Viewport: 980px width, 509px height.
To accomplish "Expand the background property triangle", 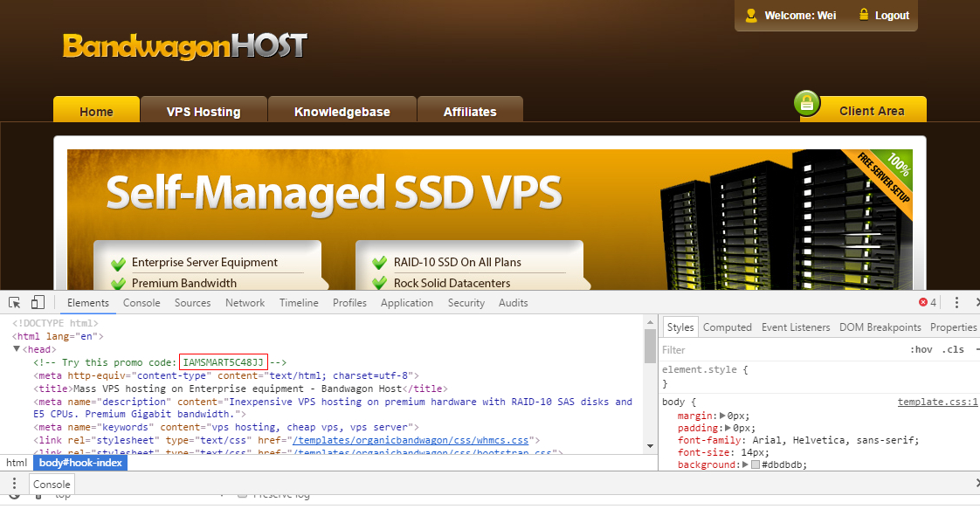I will tap(745, 464).
